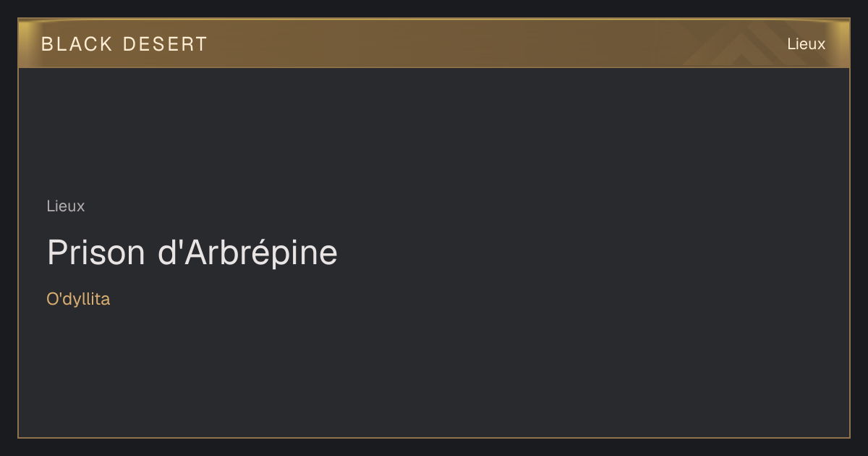
Task: Click the word DESERT in the logo
Action: (165, 44)
